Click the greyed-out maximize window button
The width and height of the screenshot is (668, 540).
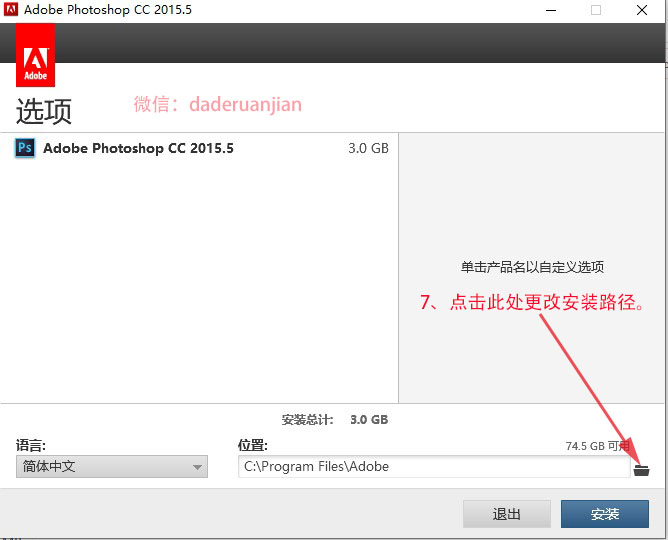coord(596,10)
